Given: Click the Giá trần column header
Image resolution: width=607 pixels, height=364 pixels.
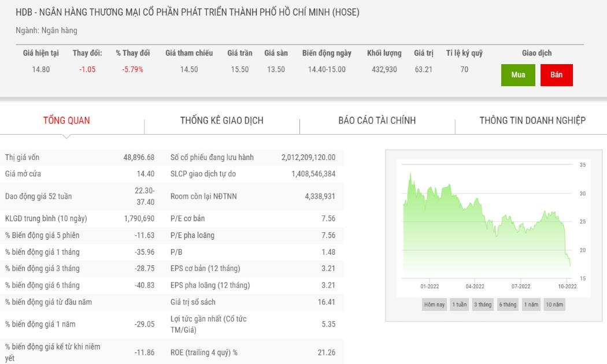Looking at the screenshot, I should (240, 53).
